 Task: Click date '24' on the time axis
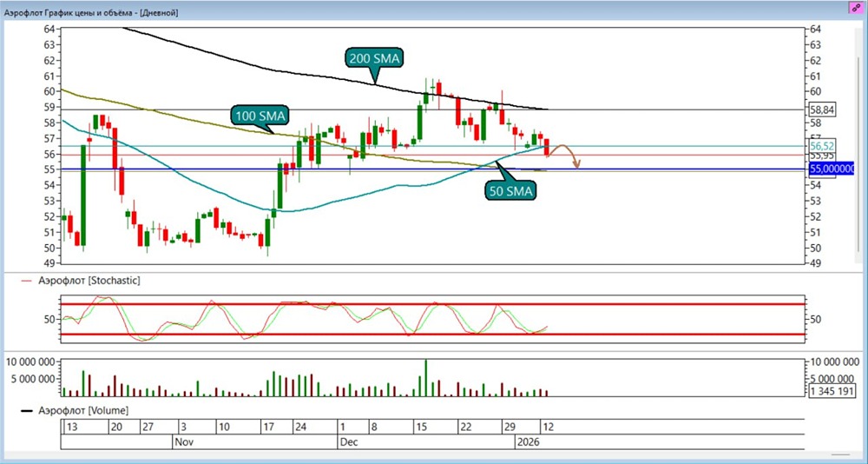[x=300, y=428]
